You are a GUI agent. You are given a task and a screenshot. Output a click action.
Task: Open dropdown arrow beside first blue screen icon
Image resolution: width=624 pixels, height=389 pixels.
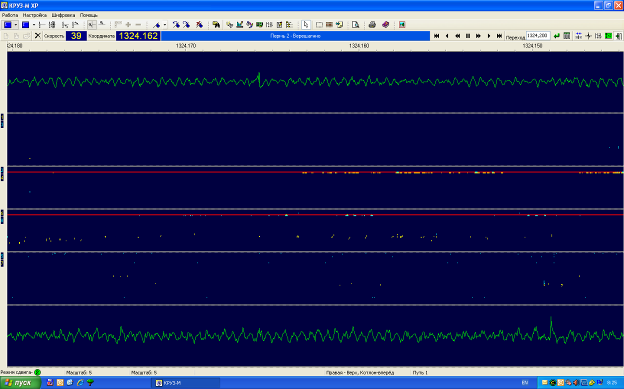[16, 25]
